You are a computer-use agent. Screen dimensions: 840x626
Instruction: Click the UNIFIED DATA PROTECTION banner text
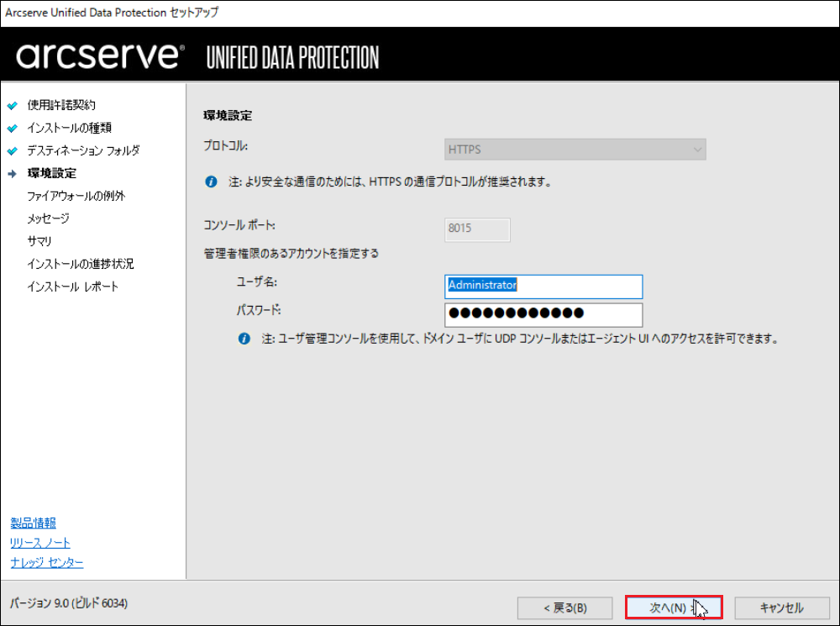(x=292, y=57)
